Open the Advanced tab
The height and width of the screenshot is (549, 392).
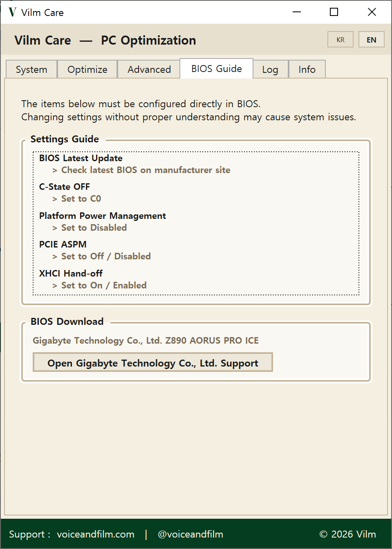click(148, 69)
